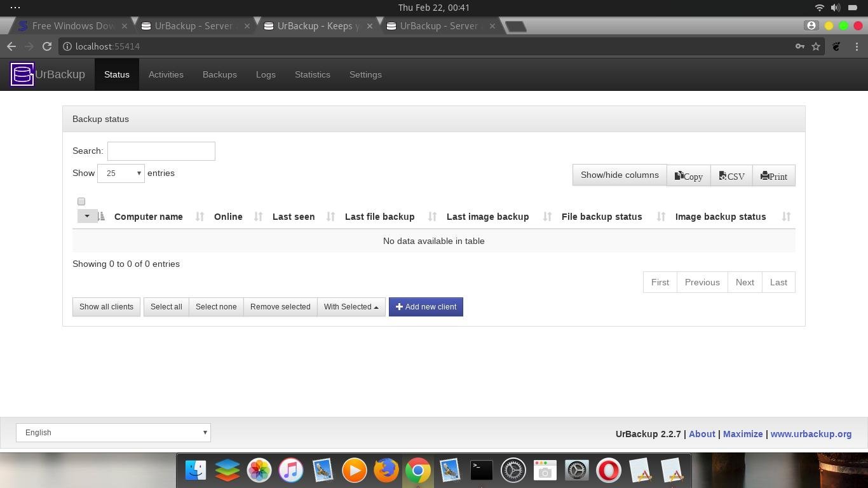868x488 pixels.
Task: Launch Opera browser from dock
Action: pos(609,470)
